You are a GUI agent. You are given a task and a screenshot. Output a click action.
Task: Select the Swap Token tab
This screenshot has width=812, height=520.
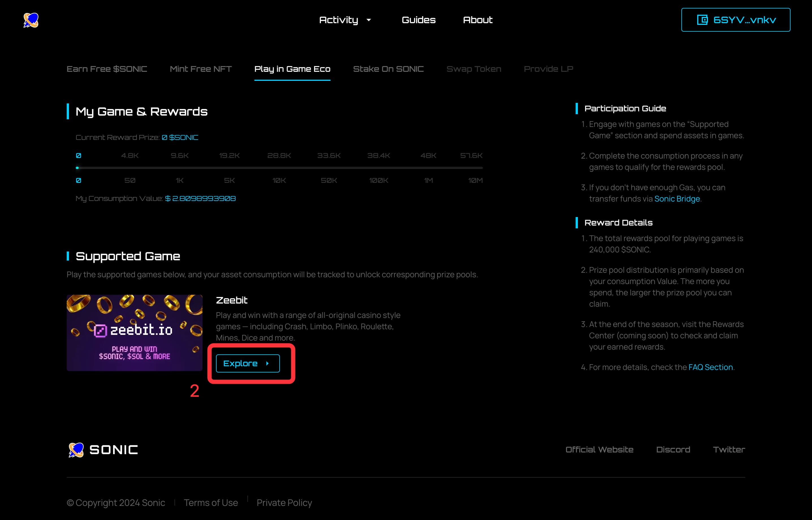point(474,69)
